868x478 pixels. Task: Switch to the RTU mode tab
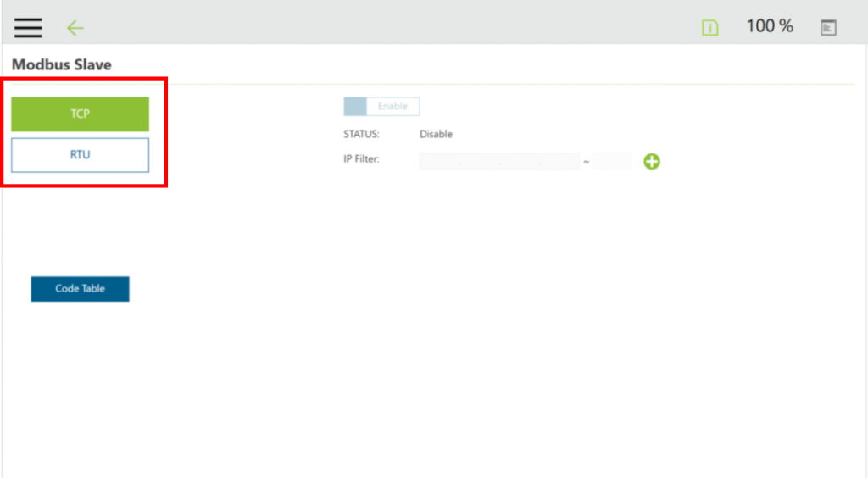(x=80, y=155)
